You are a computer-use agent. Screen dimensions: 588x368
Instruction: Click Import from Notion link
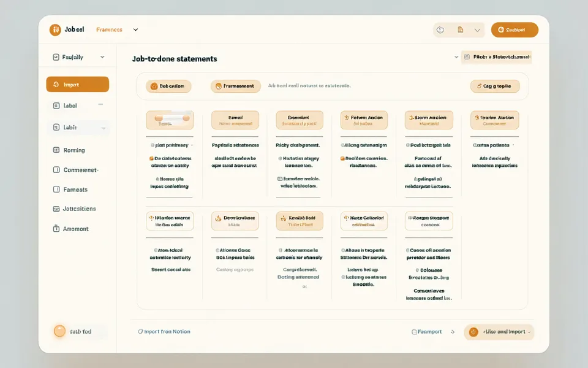164,332
